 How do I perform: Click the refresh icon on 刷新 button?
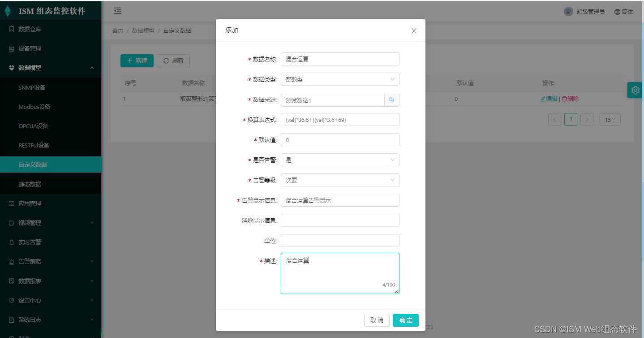click(165, 61)
